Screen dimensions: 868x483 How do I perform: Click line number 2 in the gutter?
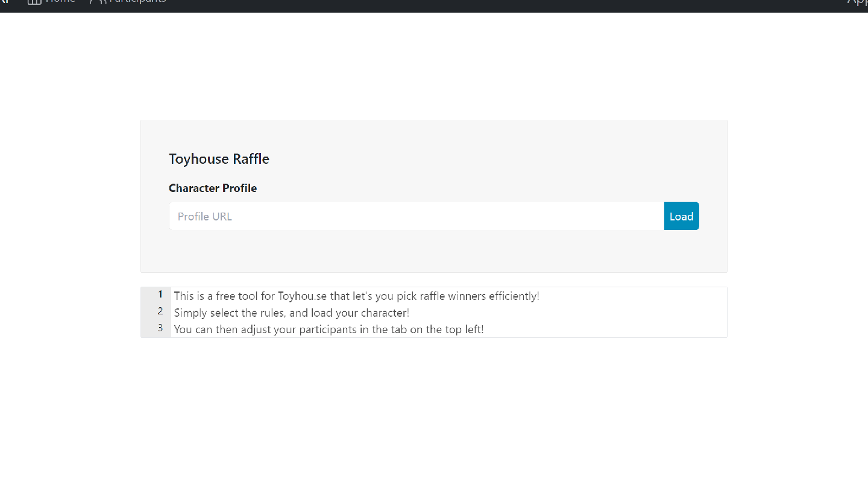[x=160, y=311]
